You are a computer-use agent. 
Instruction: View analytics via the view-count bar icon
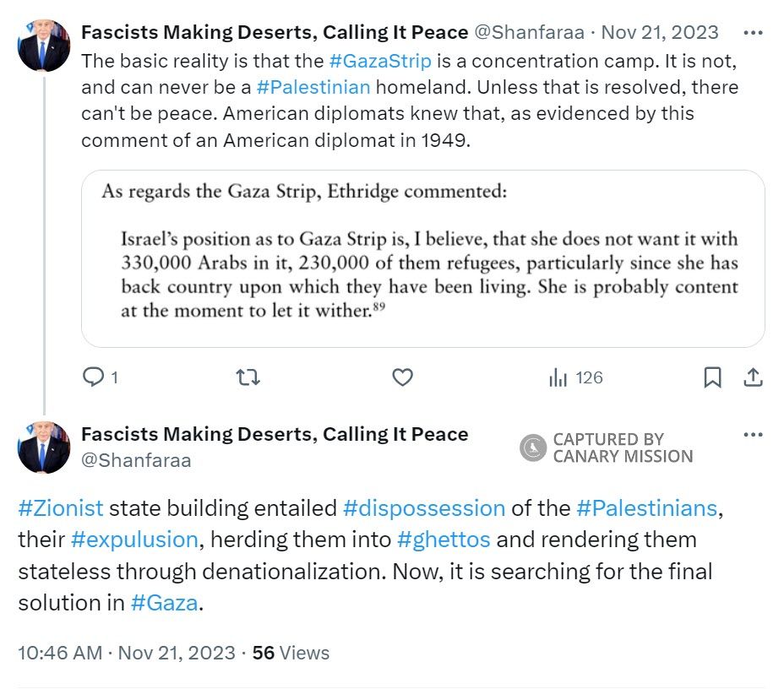[x=558, y=378]
